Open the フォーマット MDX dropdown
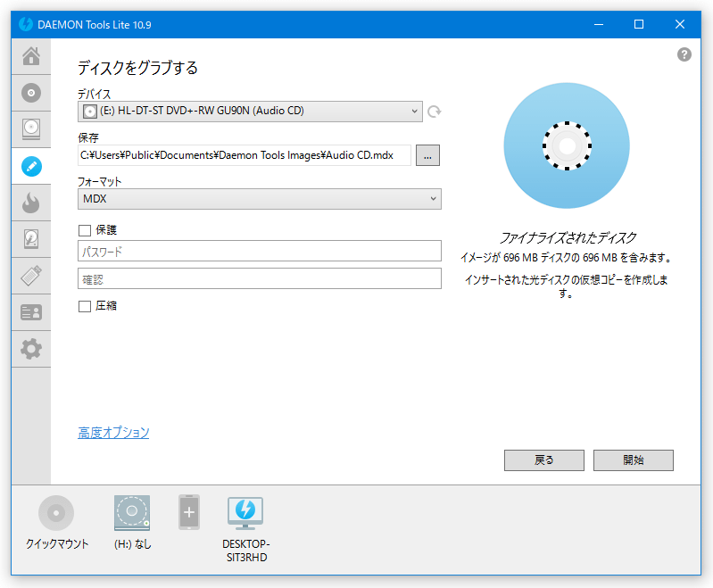This screenshot has width=713, height=588. click(259, 199)
